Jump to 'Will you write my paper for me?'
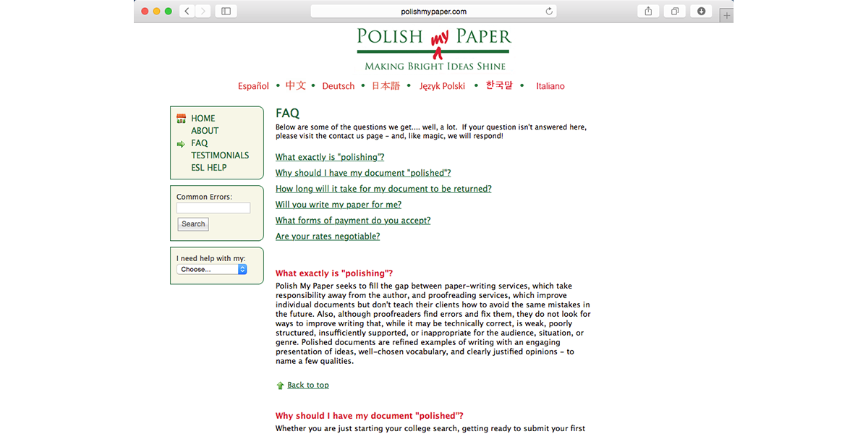 [339, 205]
